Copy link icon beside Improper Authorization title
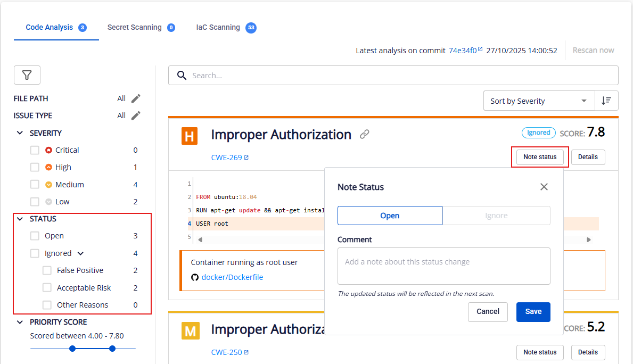 365,135
